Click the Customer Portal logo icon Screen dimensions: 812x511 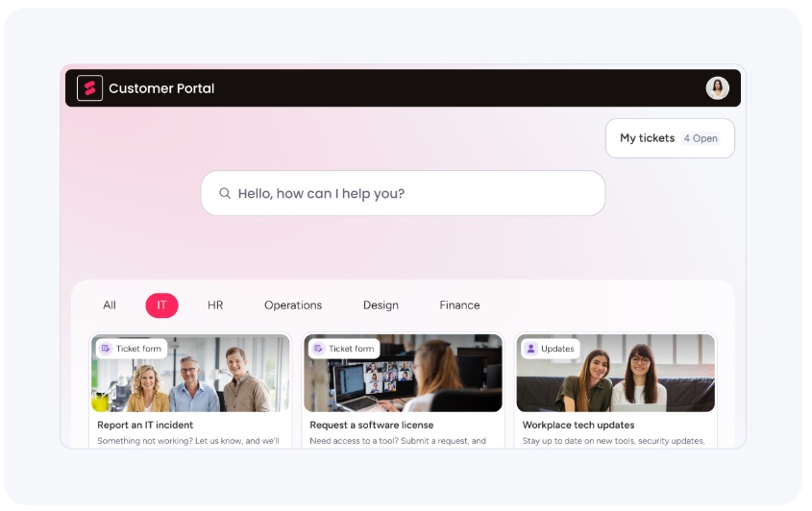[x=89, y=88]
